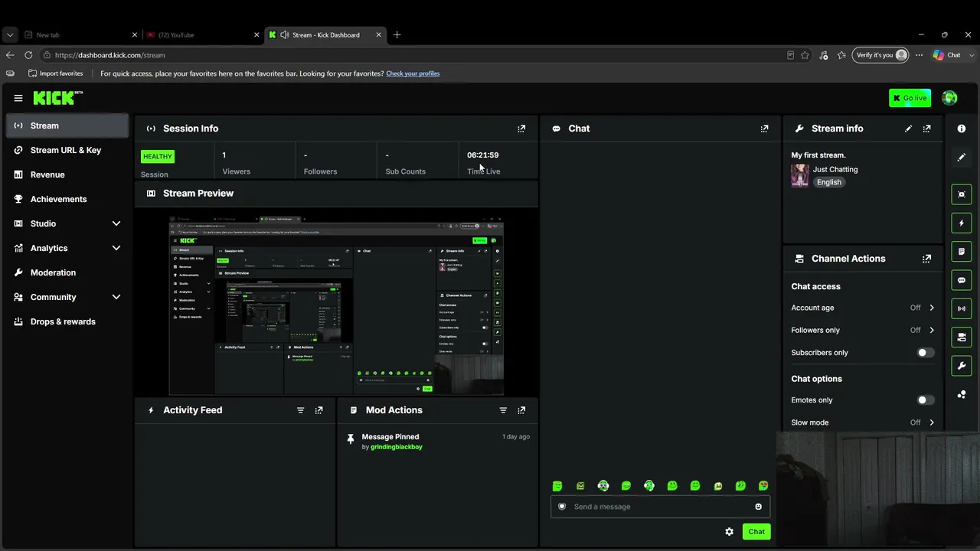Pop out the Channel Actions panel
Screen dimensions: 980x551
click(927, 259)
